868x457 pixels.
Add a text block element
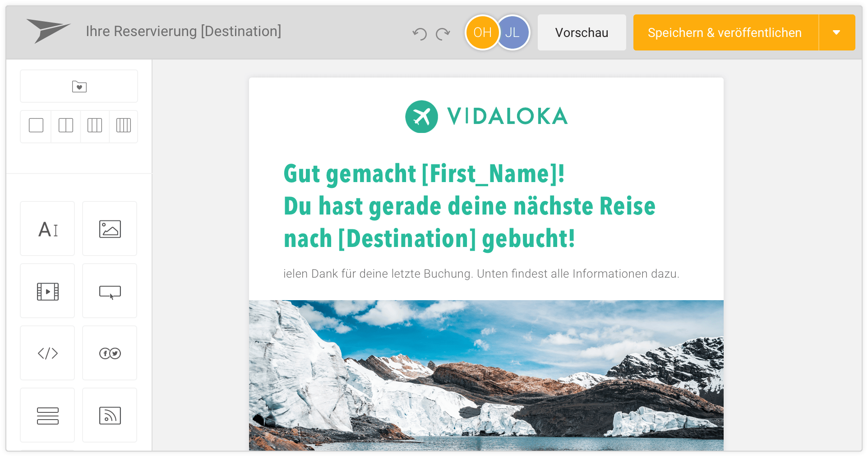click(47, 228)
